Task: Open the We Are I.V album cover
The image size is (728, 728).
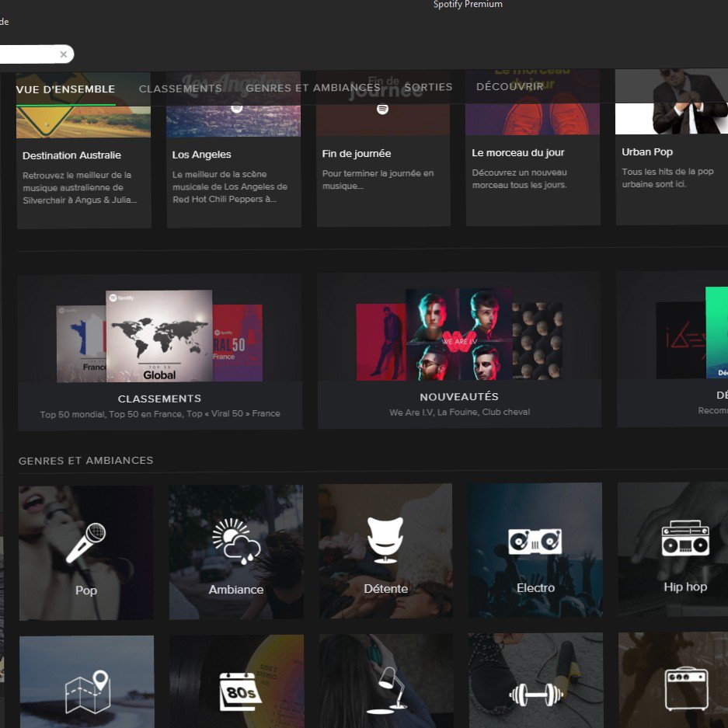Action: [459, 334]
